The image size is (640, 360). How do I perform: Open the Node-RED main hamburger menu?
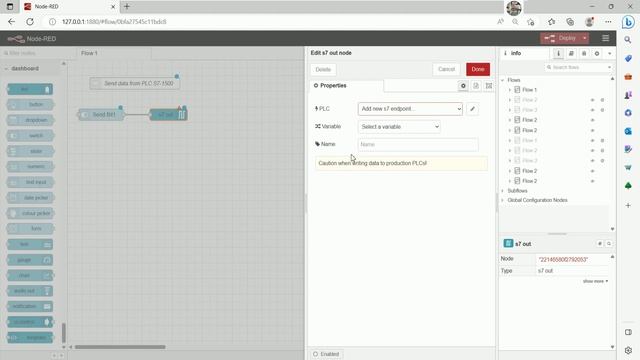click(605, 38)
